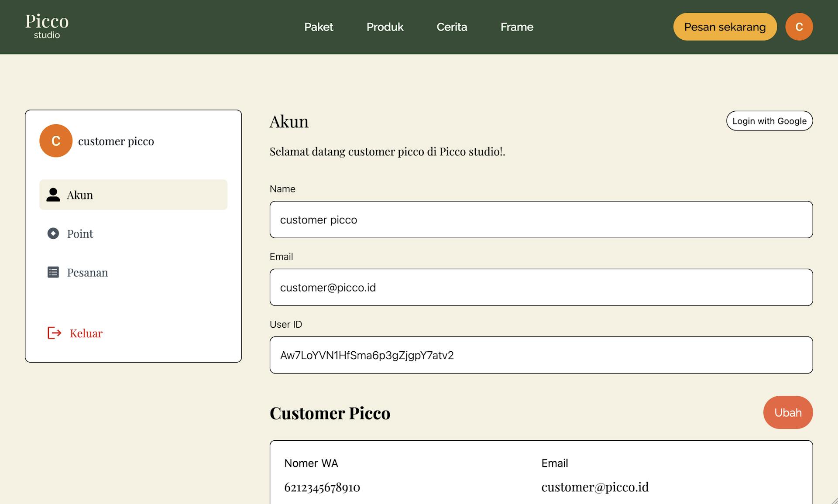Log out via Keluar link
Image resolution: width=838 pixels, height=504 pixels.
[x=86, y=333]
